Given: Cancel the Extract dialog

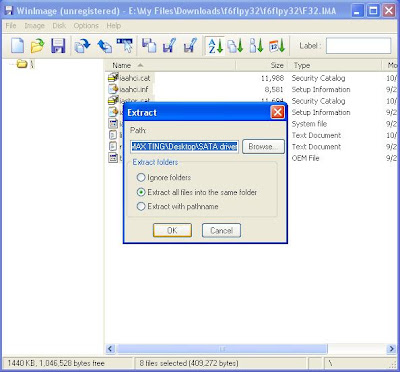Looking at the screenshot, I should [x=221, y=230].
